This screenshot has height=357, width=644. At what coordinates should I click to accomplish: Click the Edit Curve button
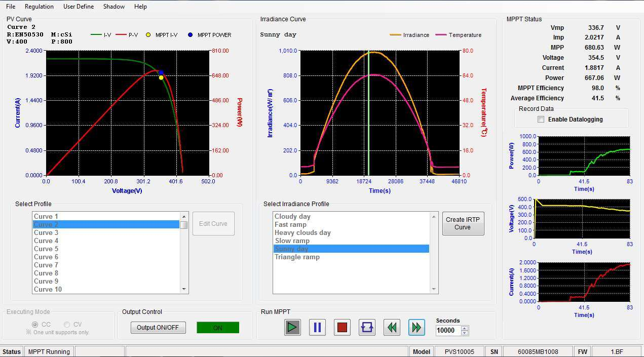click(x=213, y=224)
